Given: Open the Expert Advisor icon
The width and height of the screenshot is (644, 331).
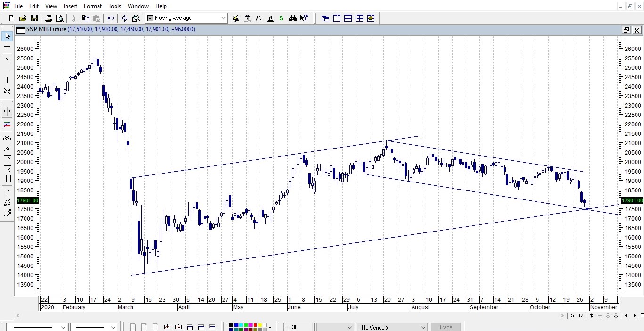Looking at the screenshot, I should (x=236, y=18).
